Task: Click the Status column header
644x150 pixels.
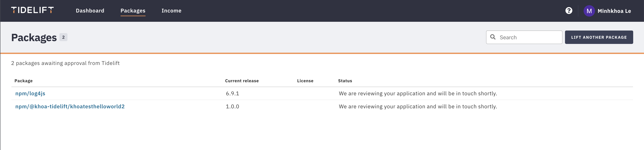Action: pos(345,81)
